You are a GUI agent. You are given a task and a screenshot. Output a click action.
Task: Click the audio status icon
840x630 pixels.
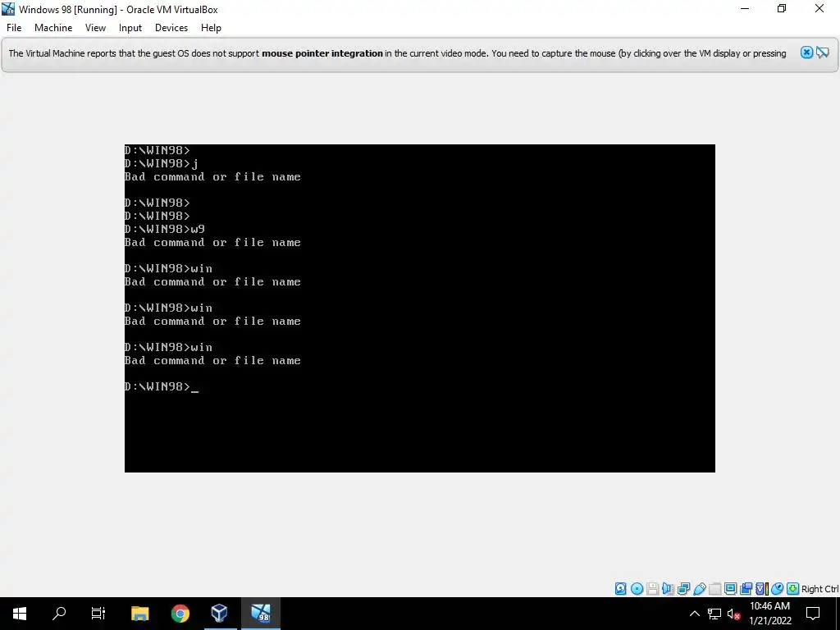[668, 589]
